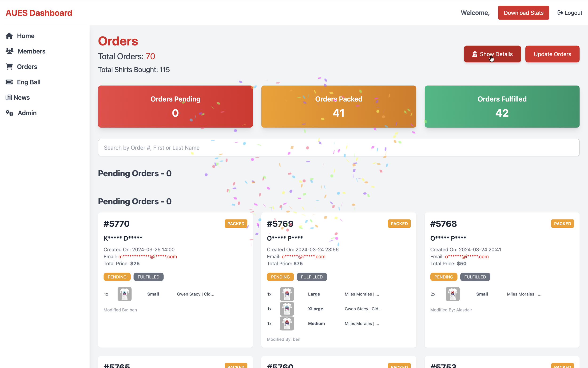The height and width of the screenshot is (368, 588).
Task: Set order #5770 status to PENDING
Action: (x=117, y=277)
